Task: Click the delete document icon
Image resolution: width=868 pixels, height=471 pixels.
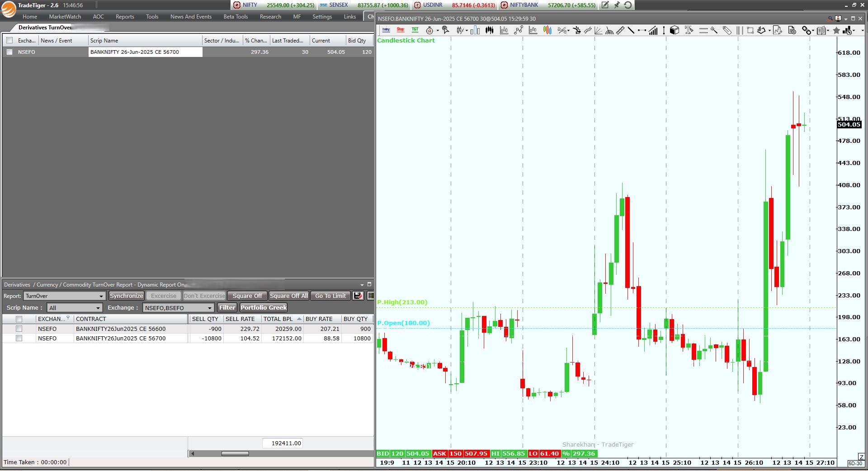Action: coord(792,30)
